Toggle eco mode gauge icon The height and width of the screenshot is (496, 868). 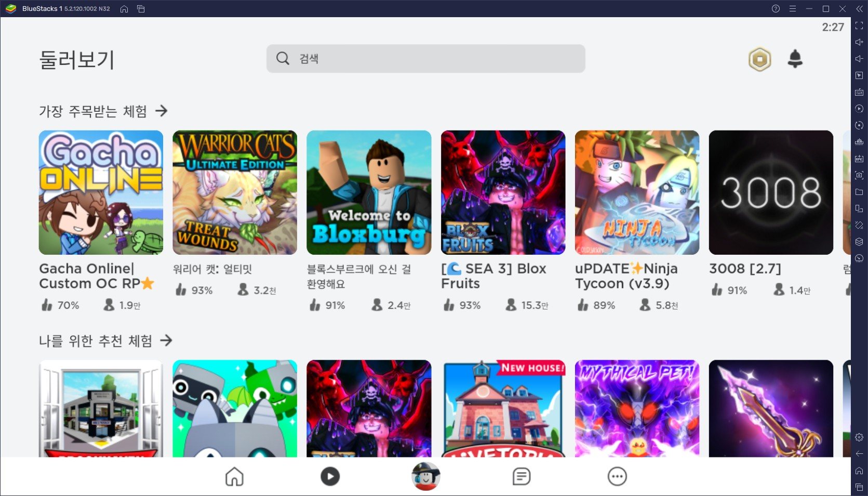click(859, 258)
